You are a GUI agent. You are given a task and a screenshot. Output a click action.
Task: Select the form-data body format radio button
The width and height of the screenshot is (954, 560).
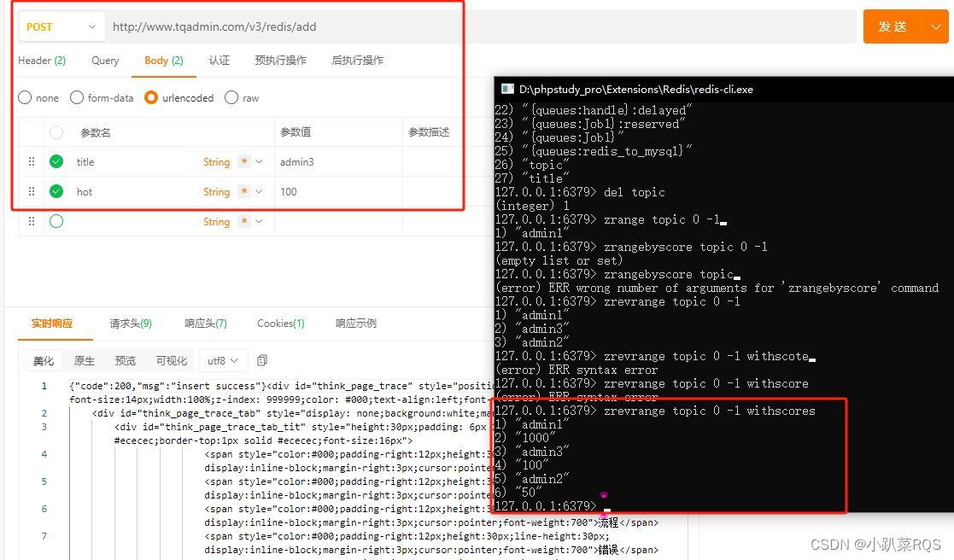(x=76, y=97)
